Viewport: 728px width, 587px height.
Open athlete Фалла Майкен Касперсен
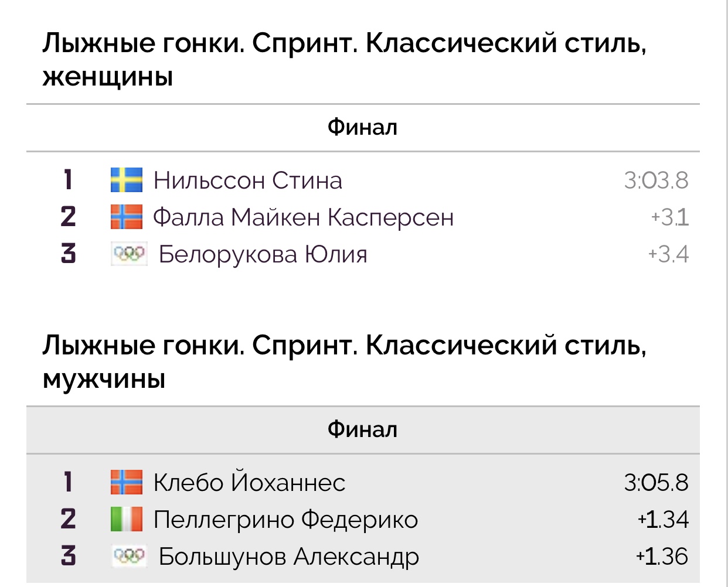(304, 217)
